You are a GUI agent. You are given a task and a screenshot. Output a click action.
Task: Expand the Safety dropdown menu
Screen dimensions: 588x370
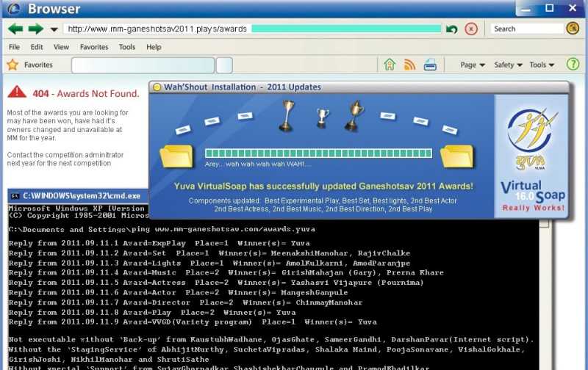click(x=508, y=65)
